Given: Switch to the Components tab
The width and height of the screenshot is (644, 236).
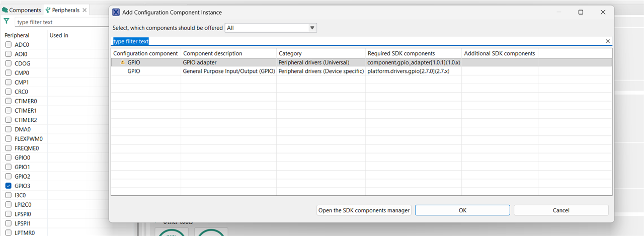Looking at the screenshot, I should click(x=22, y=10).
